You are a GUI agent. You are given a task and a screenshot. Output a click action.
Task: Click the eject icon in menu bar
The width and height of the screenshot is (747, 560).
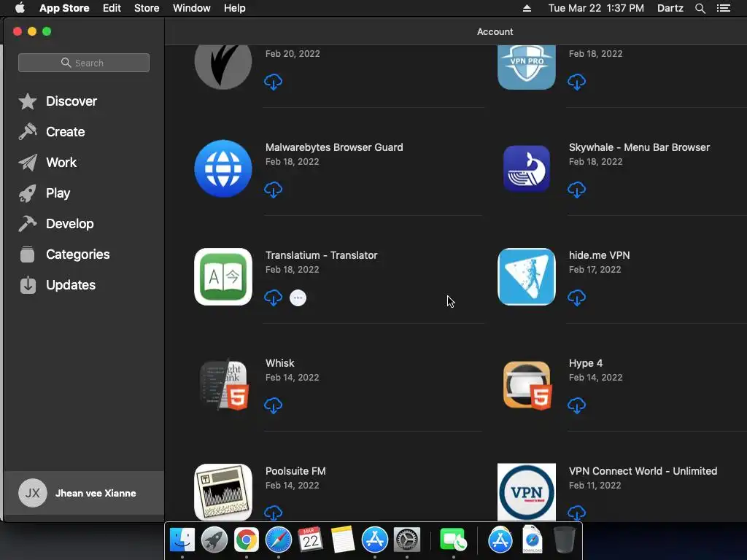527,8
